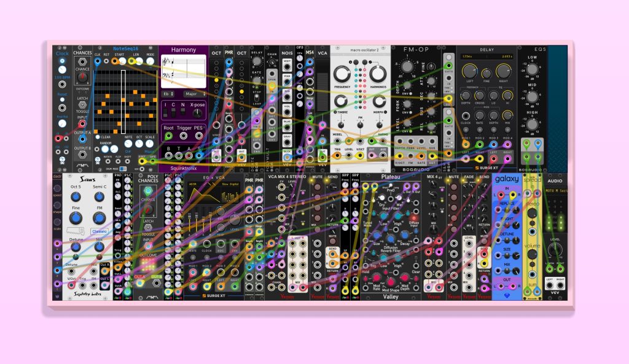
Task: Click the FREQUENCY knob on macro oscillator 2
Action: click(x=342, y=74)
